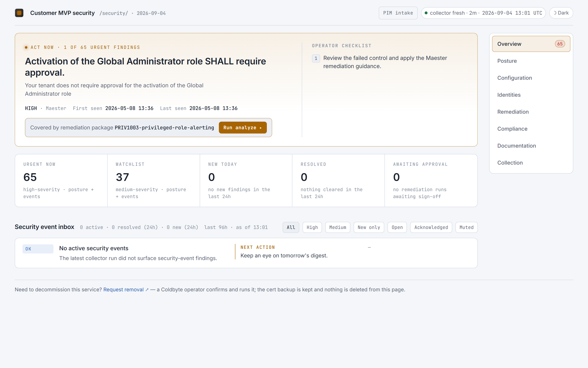Filter inbox to Acknowledged events

click(431, 227)
